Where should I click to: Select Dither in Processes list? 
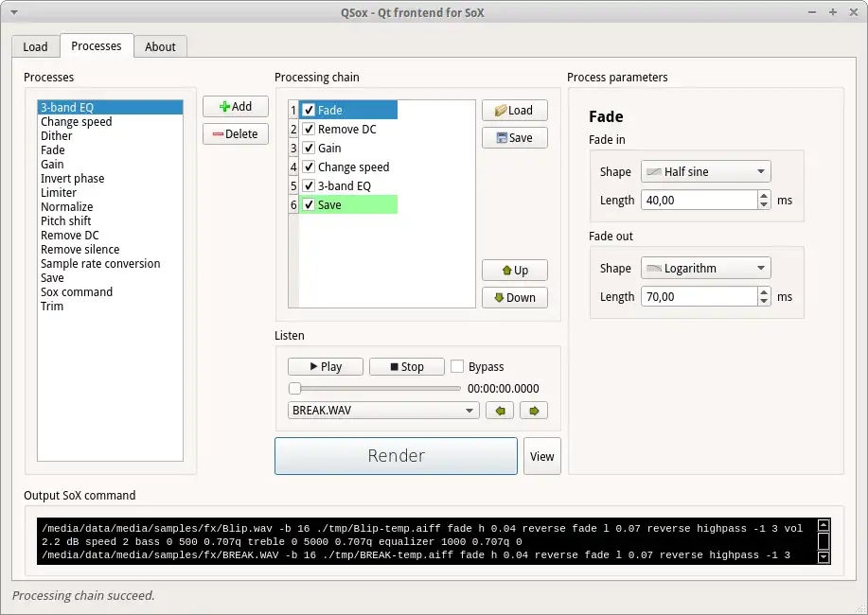coord(110,135)
